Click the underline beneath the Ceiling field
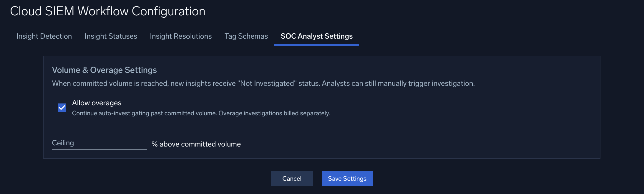Viewport: 644px width, 194px height. pyautogui.click(x=99, y=149)
